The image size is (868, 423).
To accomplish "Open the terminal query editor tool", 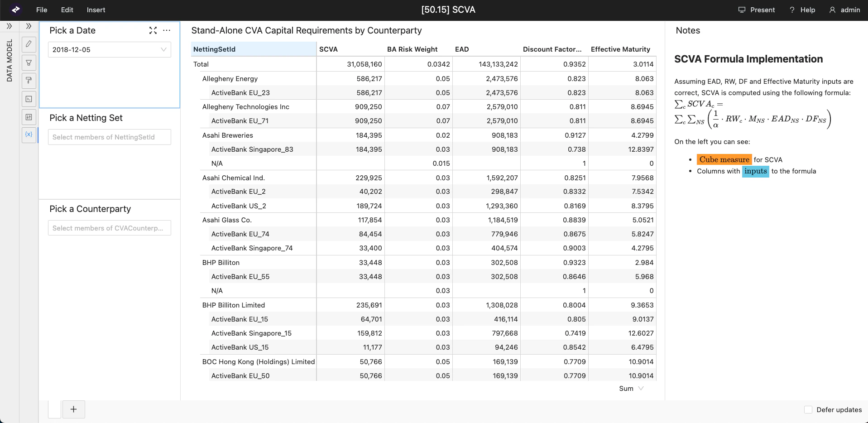I will [x=29, y=99].
